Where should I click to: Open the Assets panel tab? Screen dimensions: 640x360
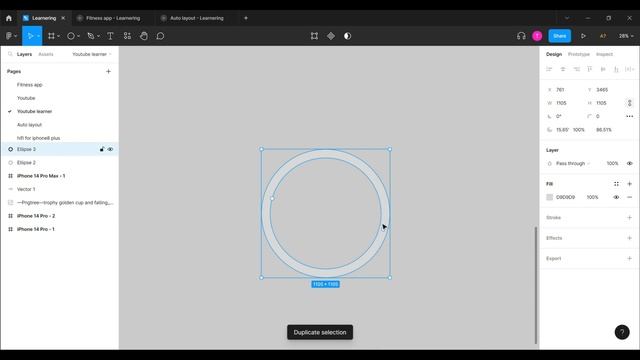(46, 54)
